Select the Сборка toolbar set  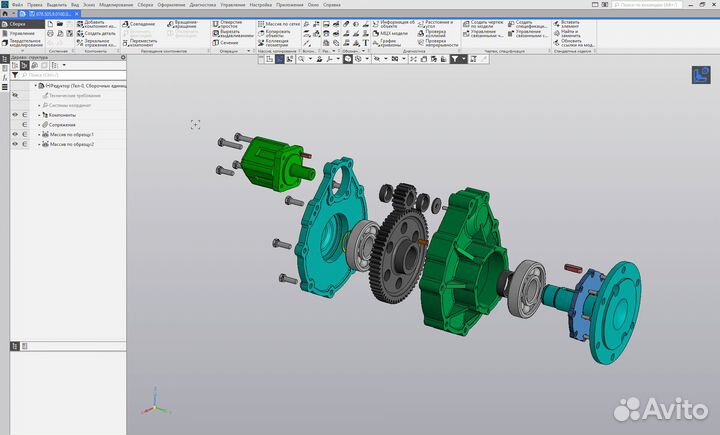point(22,24)
